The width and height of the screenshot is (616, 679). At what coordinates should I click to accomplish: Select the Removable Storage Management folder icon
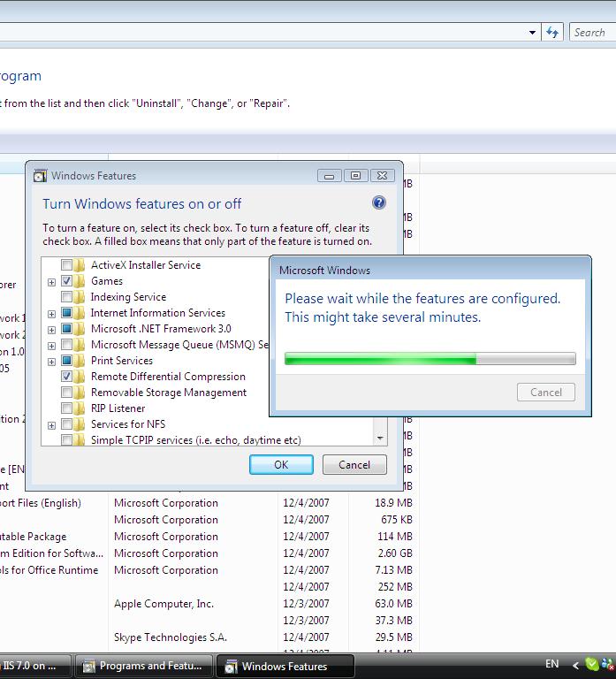click(79, 393)
